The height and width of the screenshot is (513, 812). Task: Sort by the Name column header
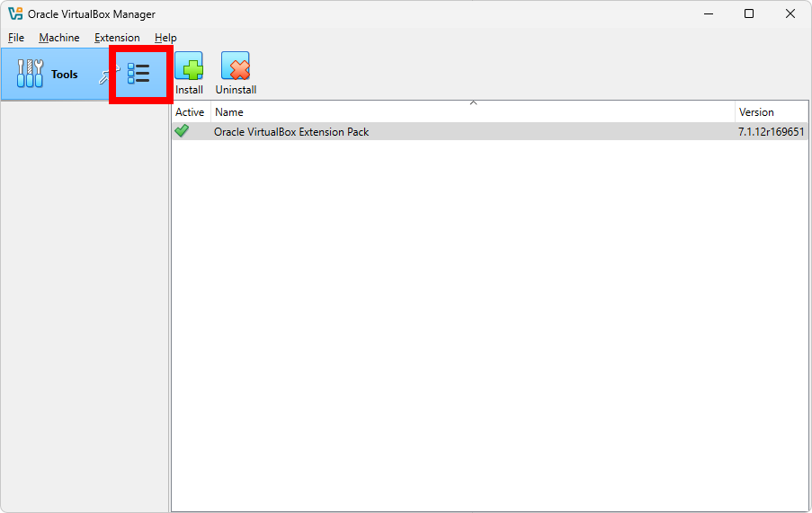pyautogui.click(x=472, y=112)
